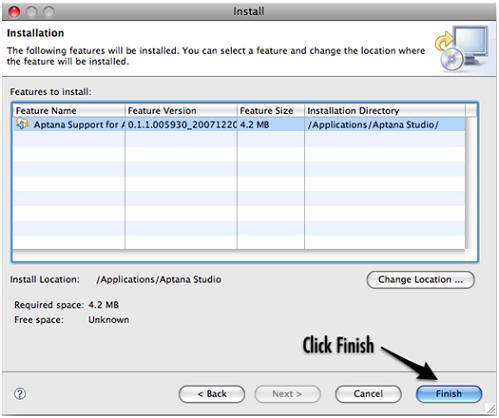Click the window resize grip corner
This screenshot has height=418, width=499.
pyautogui.click(x=491, y=409)
